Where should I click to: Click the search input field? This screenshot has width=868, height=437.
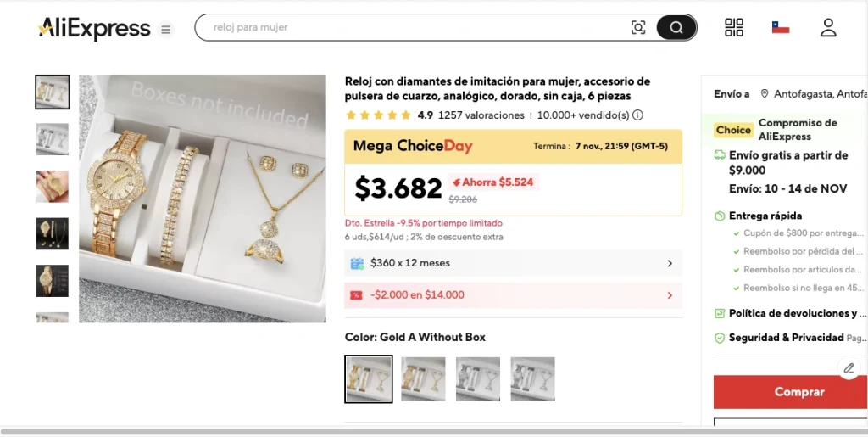[415, 27]
